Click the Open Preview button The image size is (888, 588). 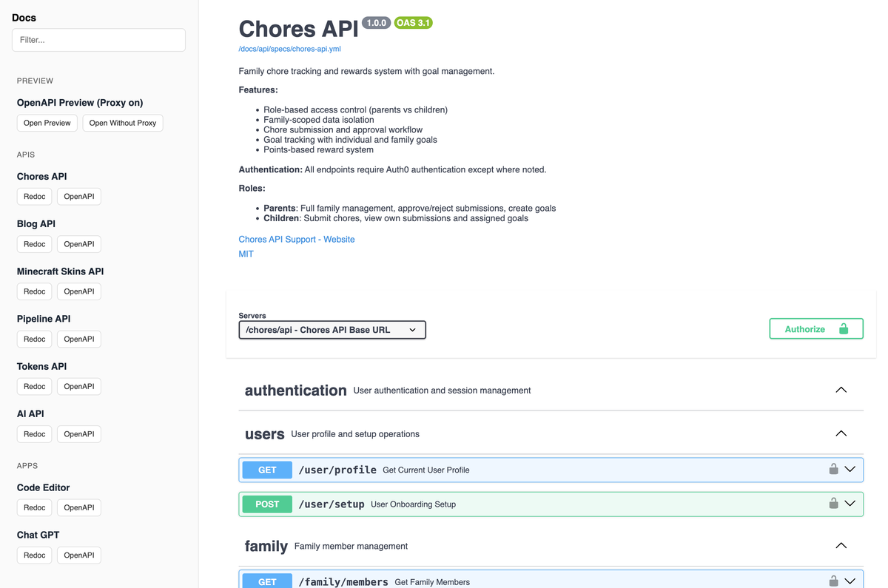(x=47, y=123)
